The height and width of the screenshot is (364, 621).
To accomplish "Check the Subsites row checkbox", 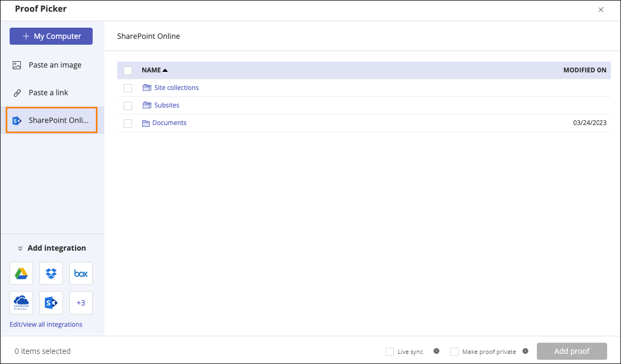I will click(128, 106).
